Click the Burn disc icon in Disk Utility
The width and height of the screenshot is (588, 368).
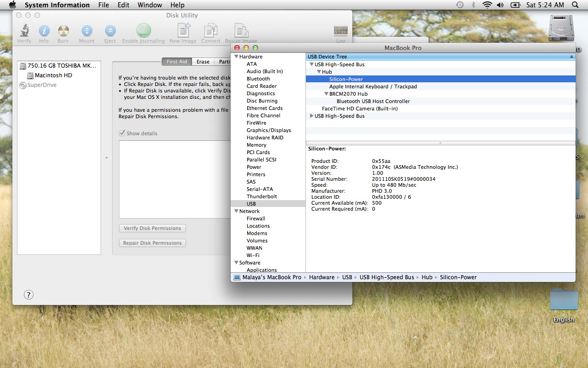[x=63, y=31]
